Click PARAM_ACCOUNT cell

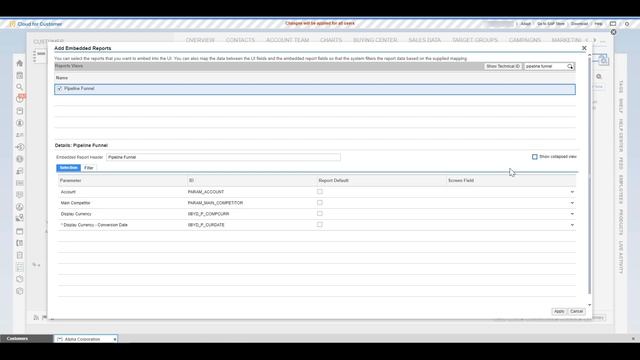tap(206, 192)
